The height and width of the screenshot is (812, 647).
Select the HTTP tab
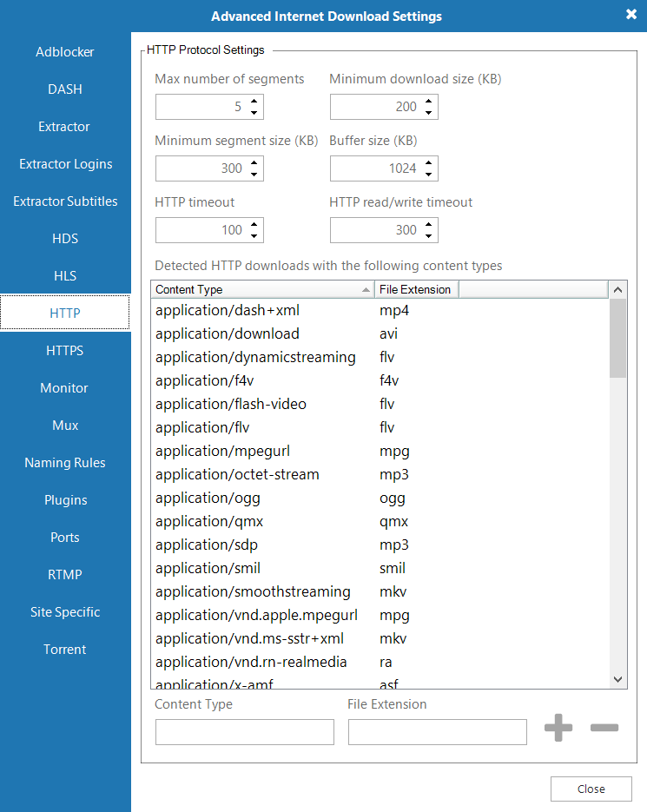click(65, 313)
